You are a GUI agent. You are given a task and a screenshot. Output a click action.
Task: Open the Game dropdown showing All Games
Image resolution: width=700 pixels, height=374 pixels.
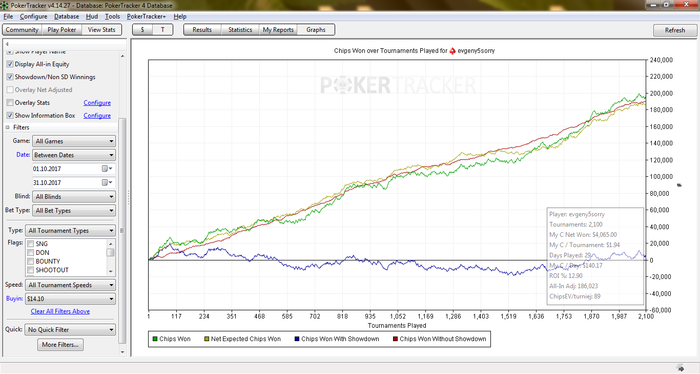tap(74, 141)
